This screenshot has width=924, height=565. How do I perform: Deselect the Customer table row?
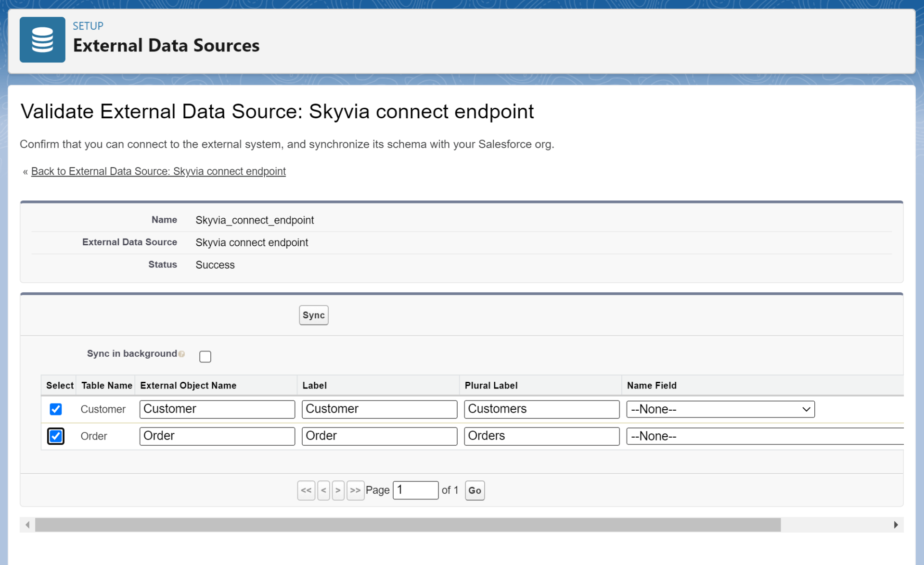coord(56,409)
